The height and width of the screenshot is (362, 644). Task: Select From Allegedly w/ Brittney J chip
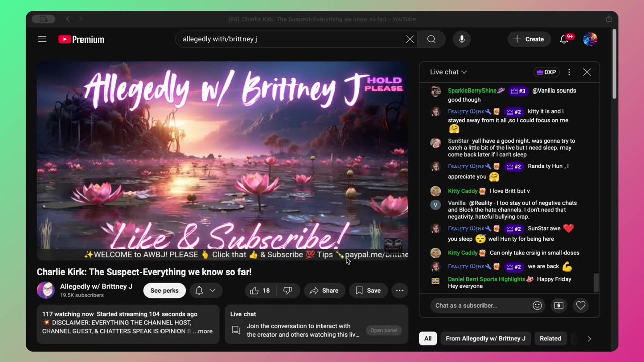pos(486,339)
